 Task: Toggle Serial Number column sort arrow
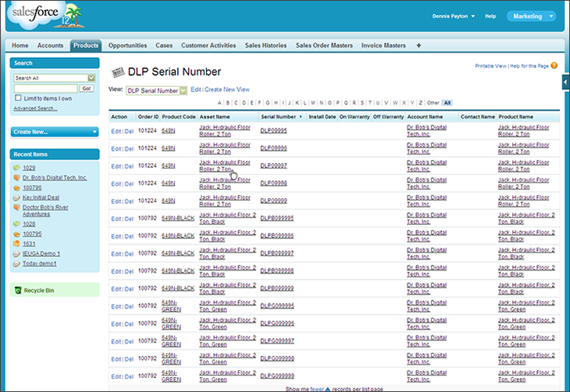pyautogui.click(x=300, y=117)
